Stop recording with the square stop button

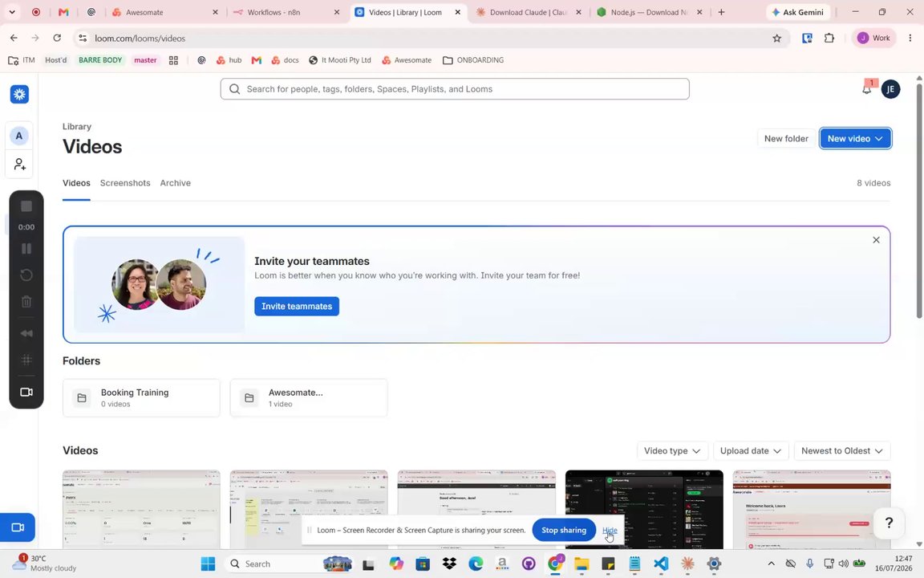(26, 206)
